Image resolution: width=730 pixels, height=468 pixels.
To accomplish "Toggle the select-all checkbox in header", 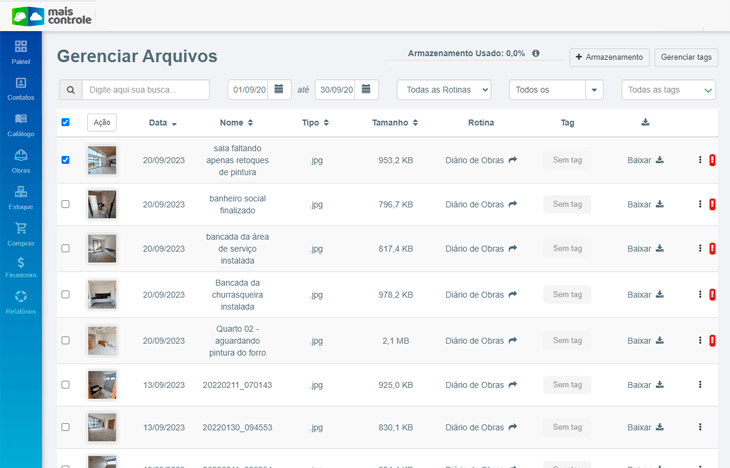I will click(66, 122).
